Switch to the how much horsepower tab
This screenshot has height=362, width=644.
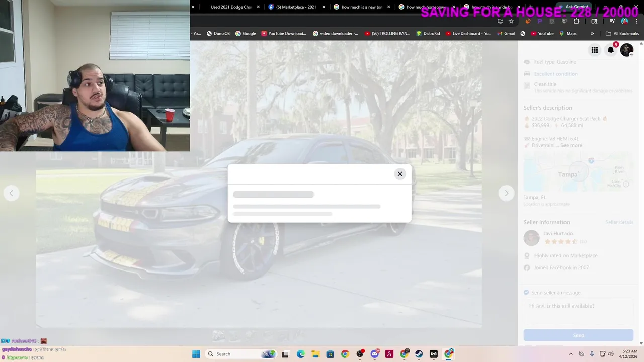[x=426, y=7]
